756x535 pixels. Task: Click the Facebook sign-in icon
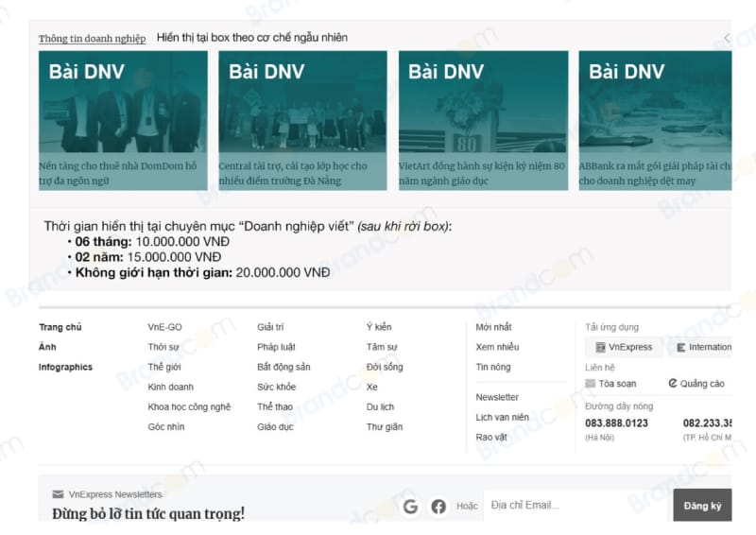[x=438, y=507]
